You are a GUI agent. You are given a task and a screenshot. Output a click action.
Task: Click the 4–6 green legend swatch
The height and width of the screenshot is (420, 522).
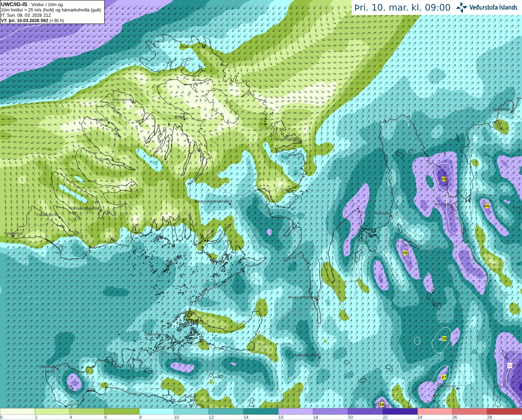87,411
